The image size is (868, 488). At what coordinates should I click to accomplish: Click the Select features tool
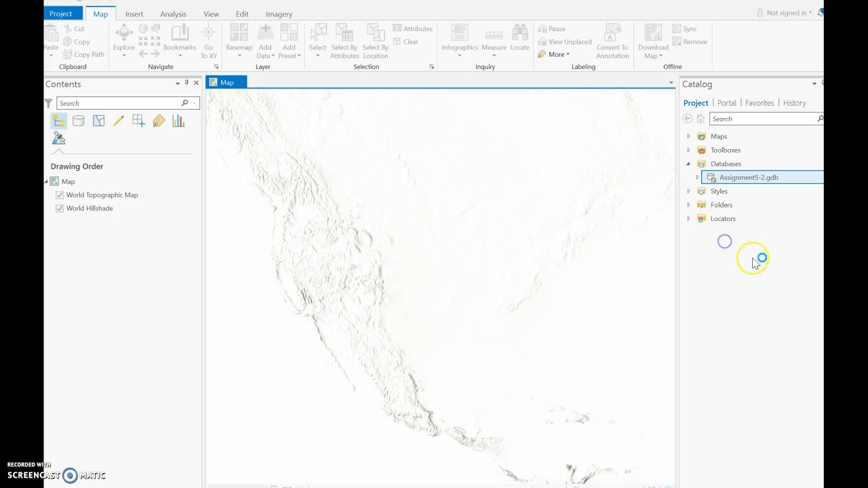317,39
